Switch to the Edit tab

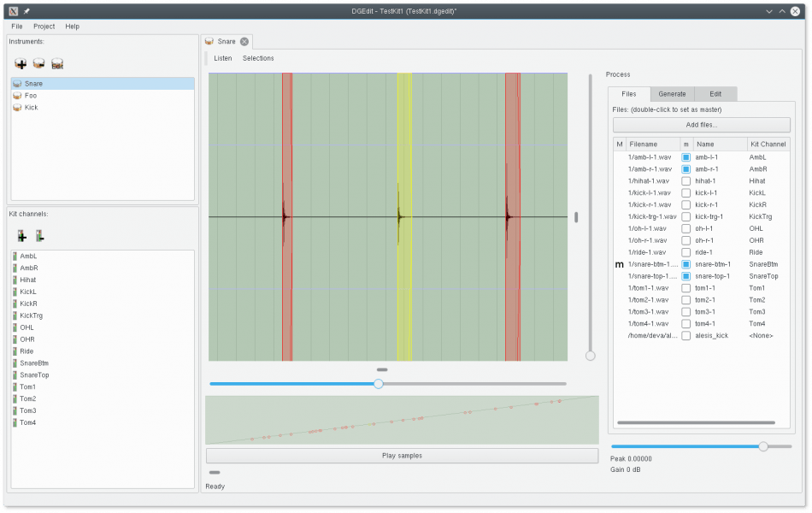coord(715,94)
